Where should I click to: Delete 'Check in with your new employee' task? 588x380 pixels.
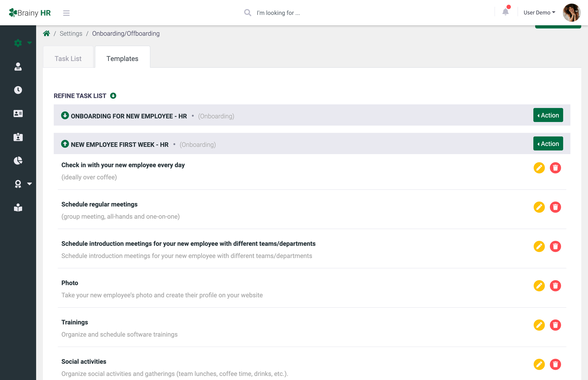coord(555,168)
